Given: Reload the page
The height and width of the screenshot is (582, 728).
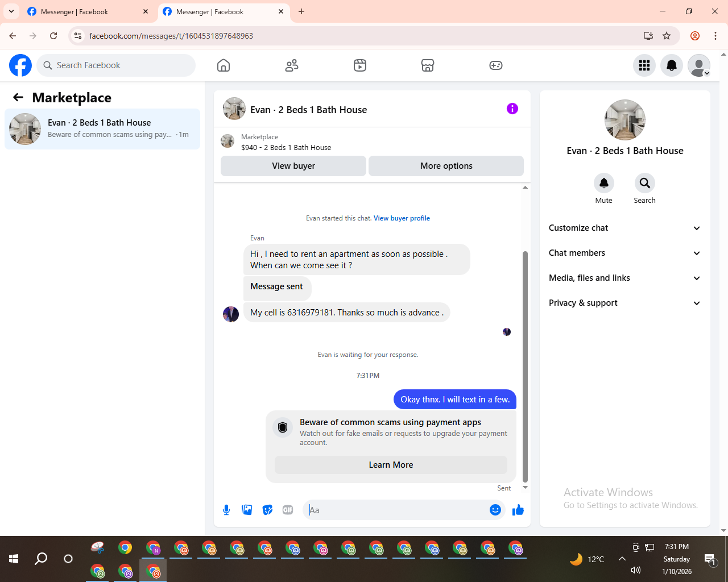Looking at the screenshot, I should [x=53, y=36].
